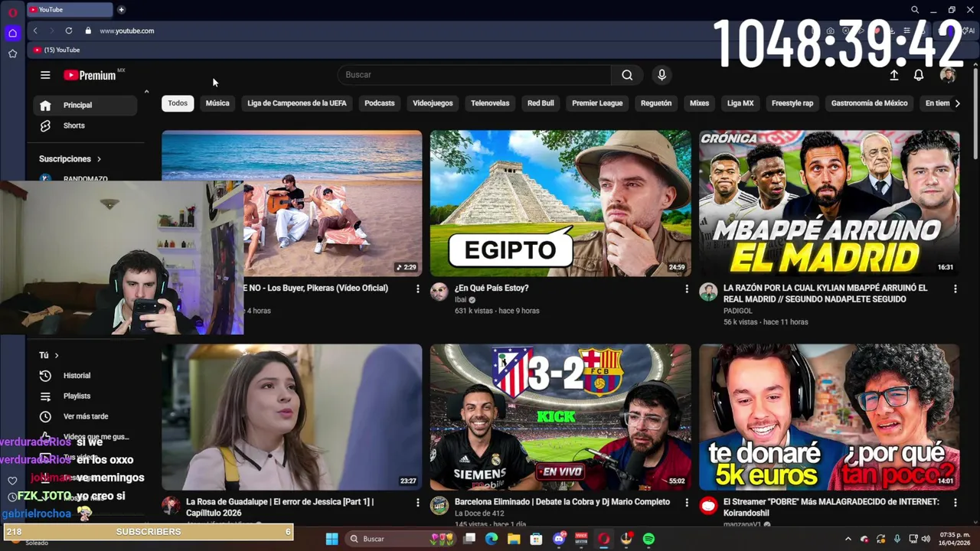Open Ver más tarde in the sidebar
980x551 pixels.
(84, 416)
